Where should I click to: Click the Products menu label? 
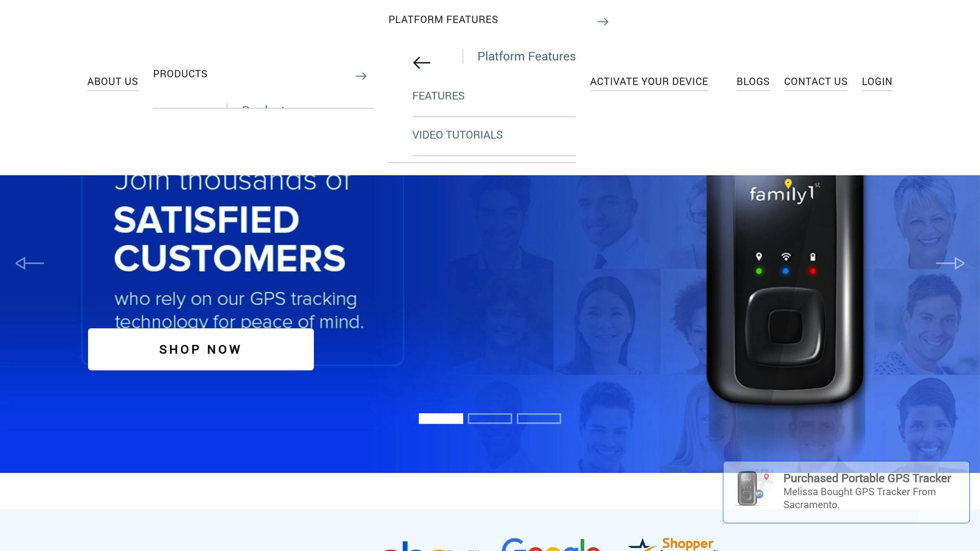pyautogui.click(x=180, y=74)
